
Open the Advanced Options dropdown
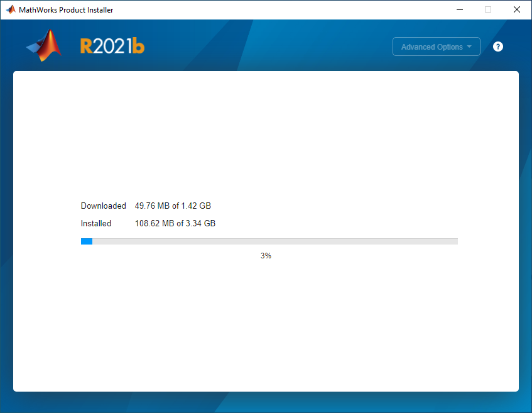coord(432,47)
